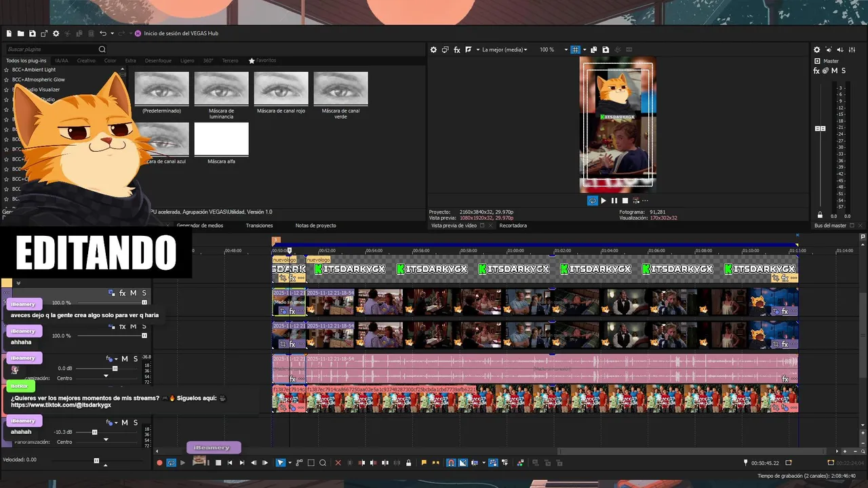Open overlays dropdown arrow beside grid icon
The width and height of the screenshot is (868, 488).
(585, 49)
